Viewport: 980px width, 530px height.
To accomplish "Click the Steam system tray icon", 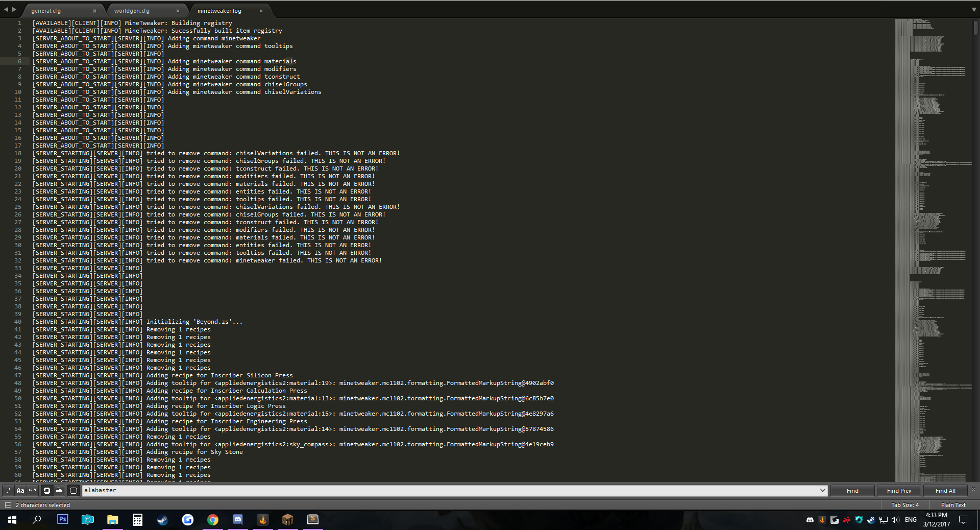I will coord(871,520).
